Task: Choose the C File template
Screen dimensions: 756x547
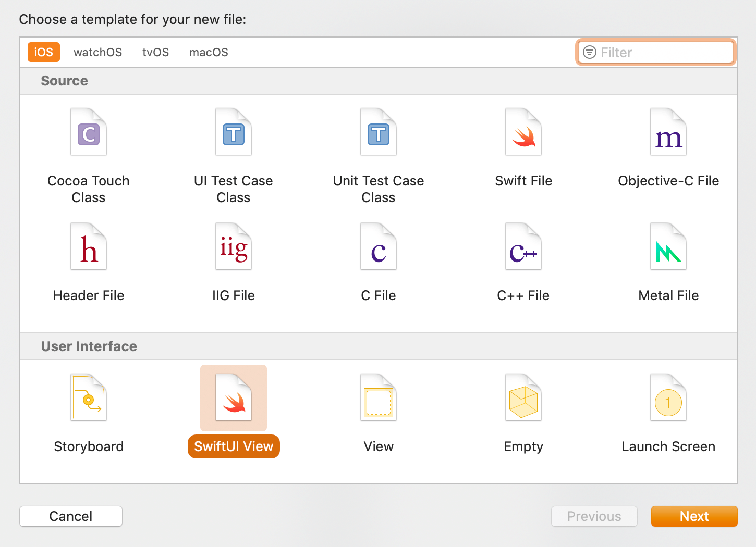Action: [379, 247]
